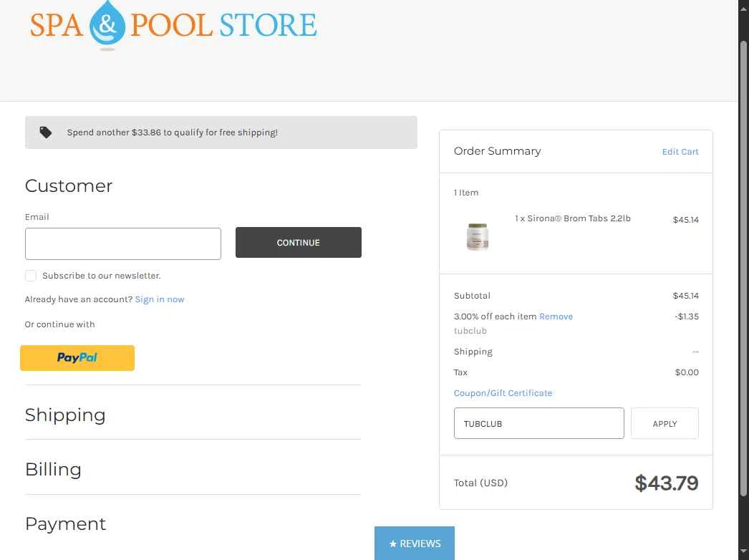This screenshot has width=749, height=560.
Task: Click the Tax value $0.00
Action: click(x=687, y=372)
